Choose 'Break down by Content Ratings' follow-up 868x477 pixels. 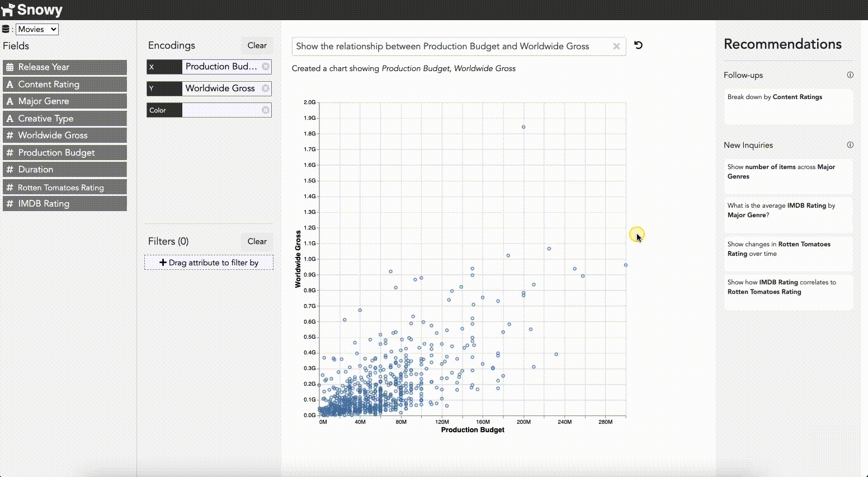(x=787, y=106)
